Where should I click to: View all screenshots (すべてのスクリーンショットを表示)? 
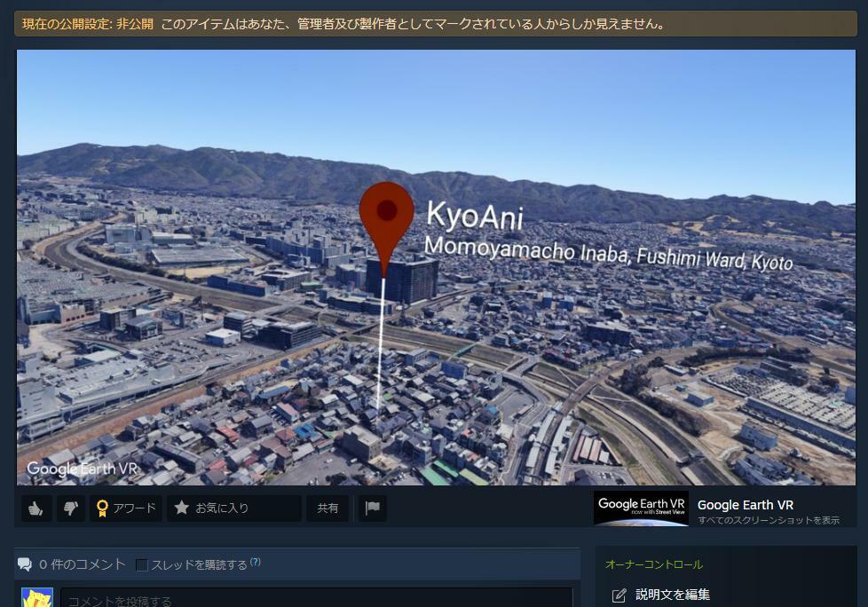point(769,520)
